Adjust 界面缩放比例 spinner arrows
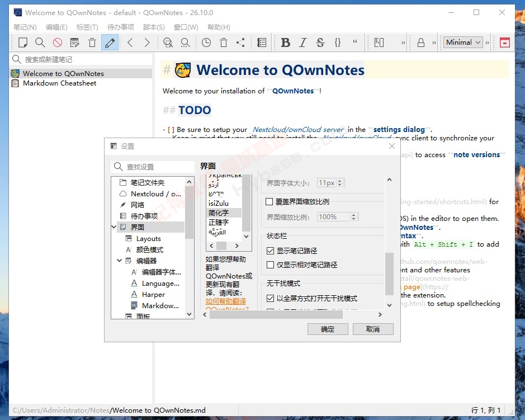This screenshot has height=420, width=525. tap(354, 216)
